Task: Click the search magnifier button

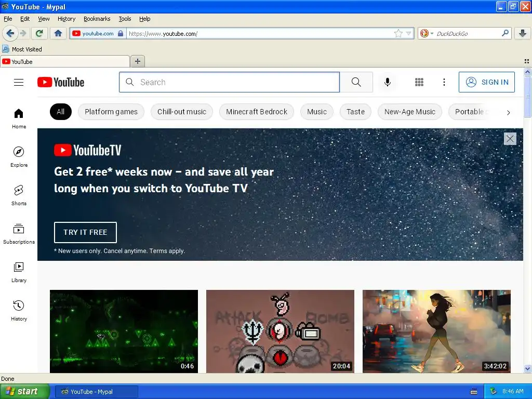Action: pyautogui.click(x=356, y=82)
